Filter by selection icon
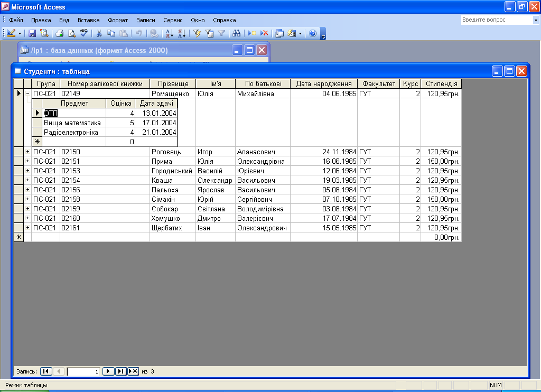541x392 pixels. [197, 33]
